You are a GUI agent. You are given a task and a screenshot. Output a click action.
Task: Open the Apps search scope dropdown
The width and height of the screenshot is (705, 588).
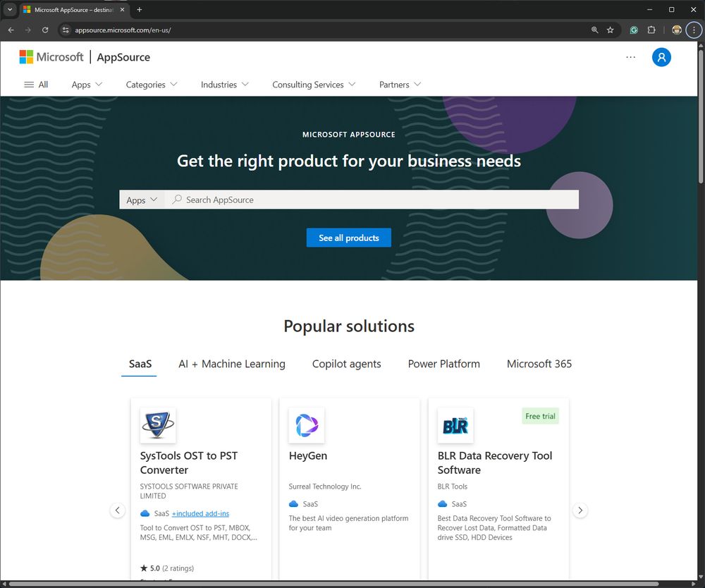142,200
